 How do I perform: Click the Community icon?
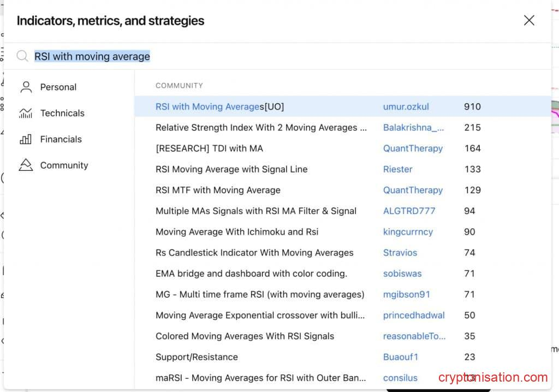[26, 165]
